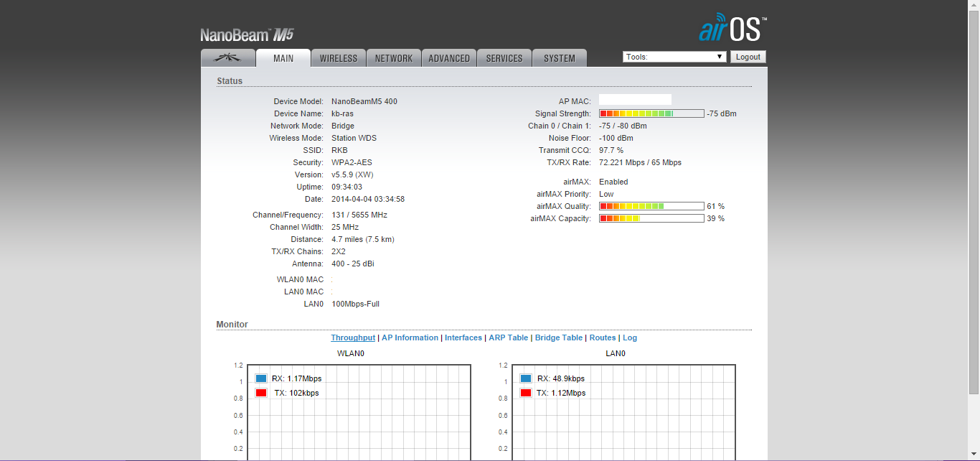Viewport: 980px width, 461px height.
Task: View the Interfaces monitor link
Action: coord(463,337)
